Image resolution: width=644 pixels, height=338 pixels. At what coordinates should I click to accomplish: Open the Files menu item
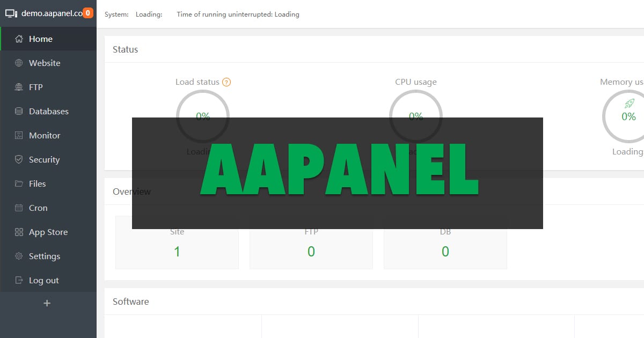pyautogui.click(x=48, y=184)
